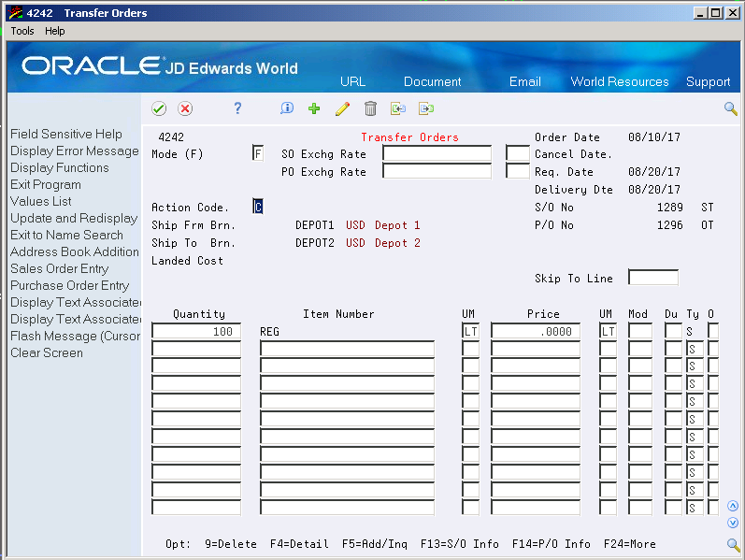745x560 pixels.
Task: Click the first UM field with LT
Action: (x=470, y=331)
